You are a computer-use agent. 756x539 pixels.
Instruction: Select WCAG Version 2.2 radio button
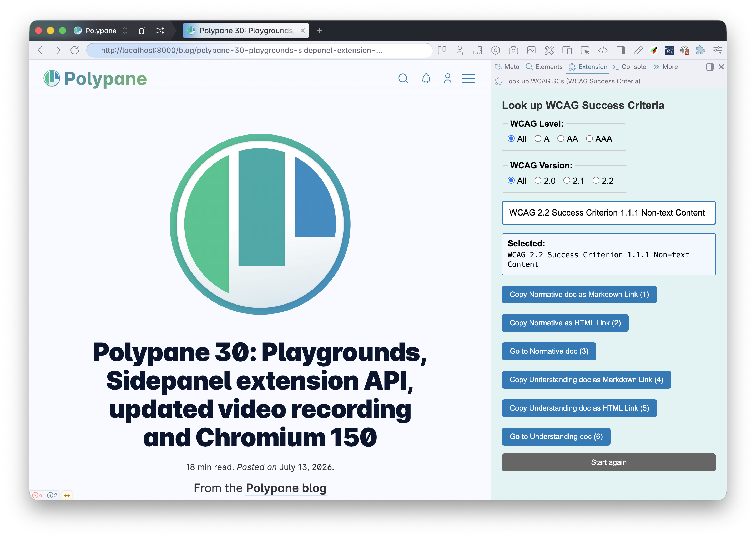click(596, 181)
